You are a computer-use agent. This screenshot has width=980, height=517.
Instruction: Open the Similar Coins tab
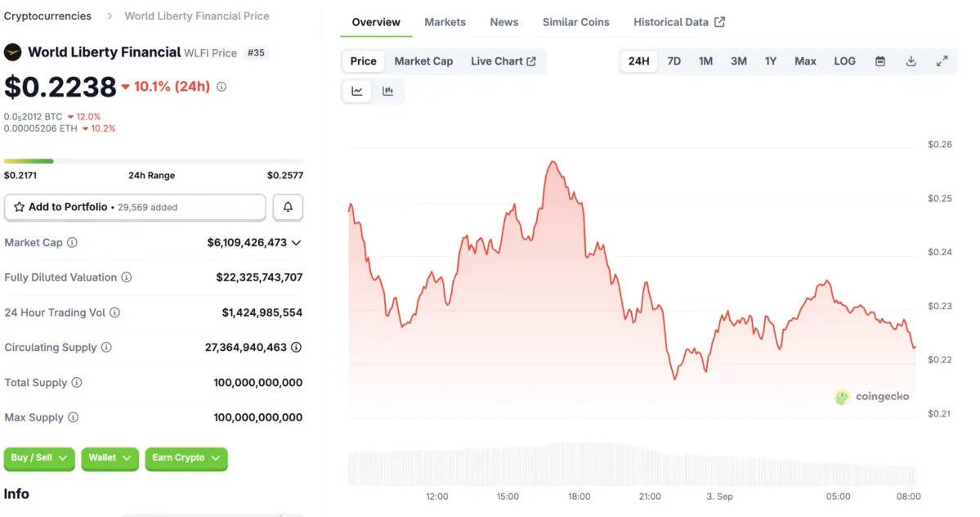click(x=575, y=22)
